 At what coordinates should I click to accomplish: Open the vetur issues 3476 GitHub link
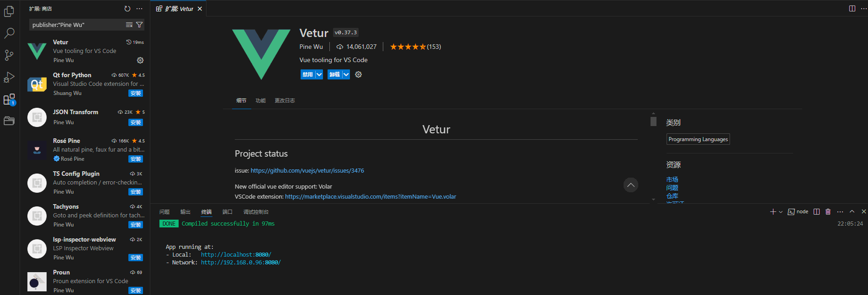coord(307,171)
